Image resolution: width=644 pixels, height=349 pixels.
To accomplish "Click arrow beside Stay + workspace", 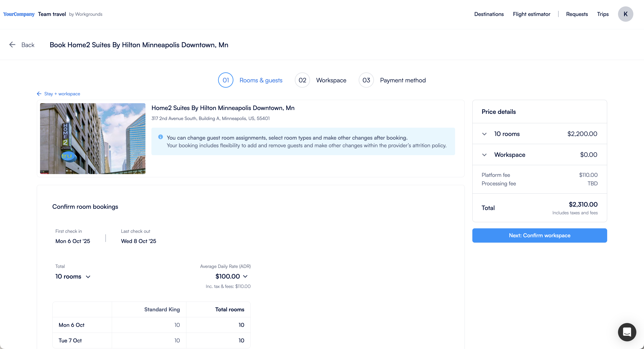I will pos(39,94).
